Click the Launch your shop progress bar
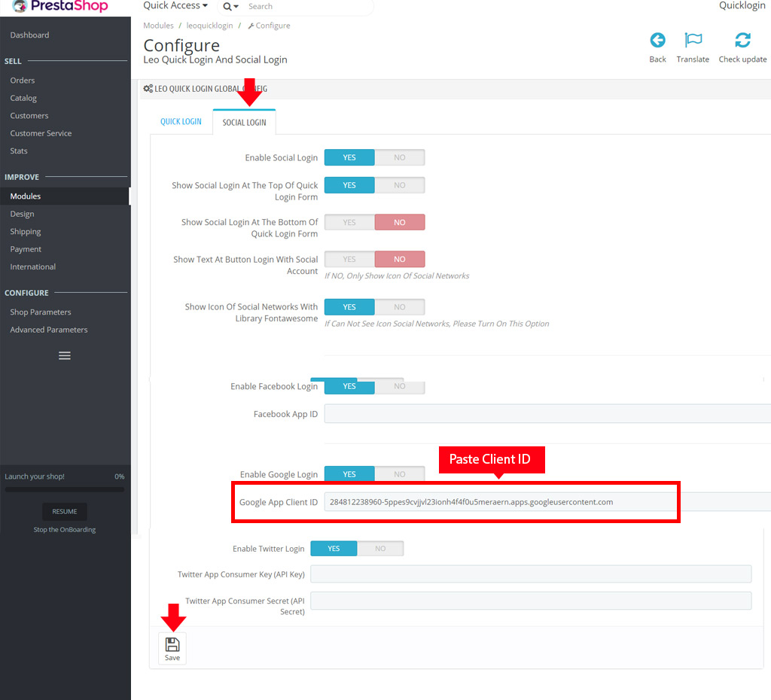This screenshot has width=771, height=700. coord(65,489)
